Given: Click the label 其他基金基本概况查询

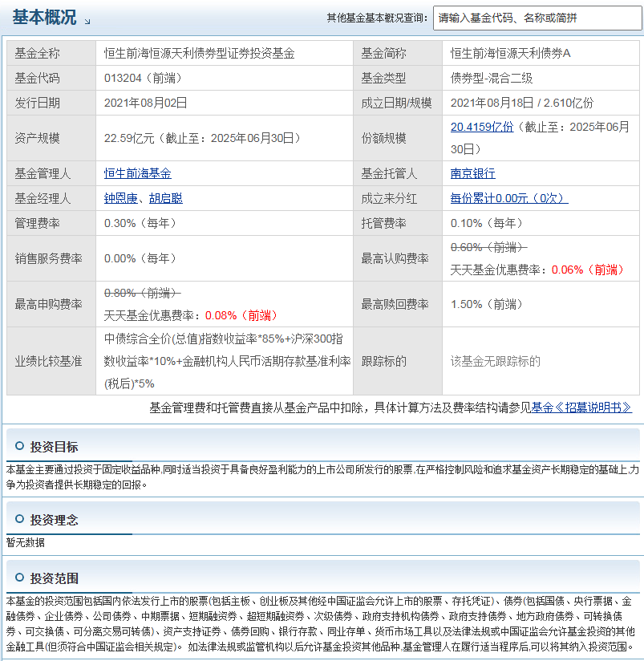Looking at the screenshot, I should tap(376, 18).
